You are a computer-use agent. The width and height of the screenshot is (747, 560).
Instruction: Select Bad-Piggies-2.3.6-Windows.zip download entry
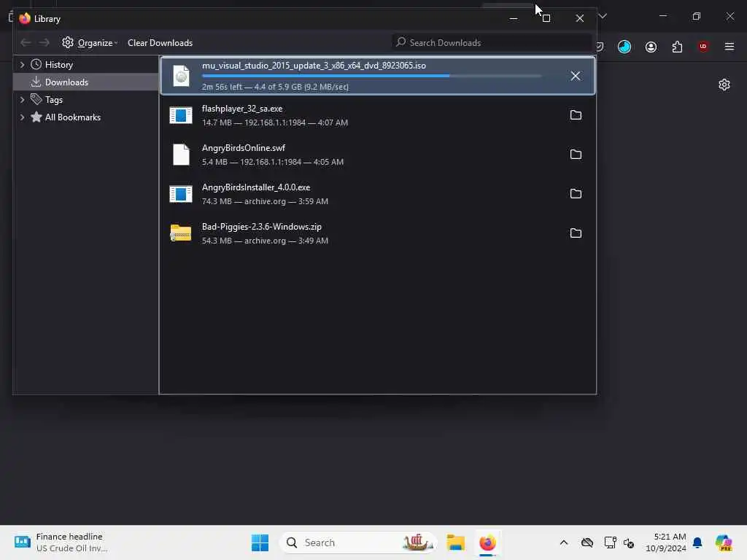(378, 233)
